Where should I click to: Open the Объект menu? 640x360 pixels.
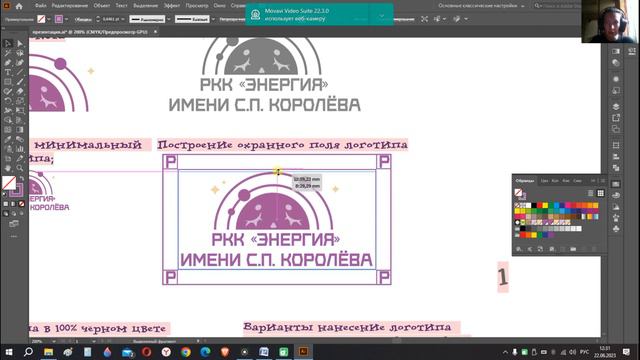click(102, 6)
